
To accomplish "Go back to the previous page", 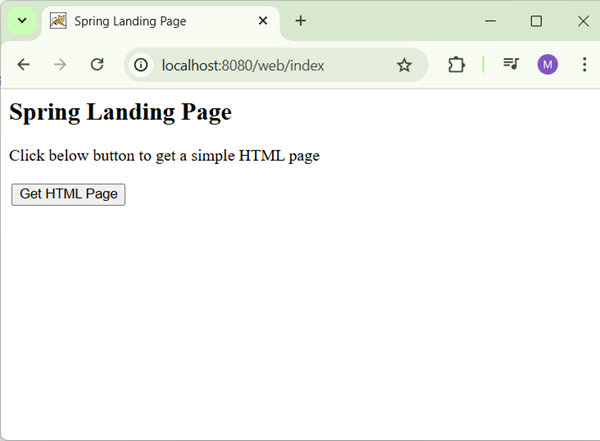I will 23,64.
